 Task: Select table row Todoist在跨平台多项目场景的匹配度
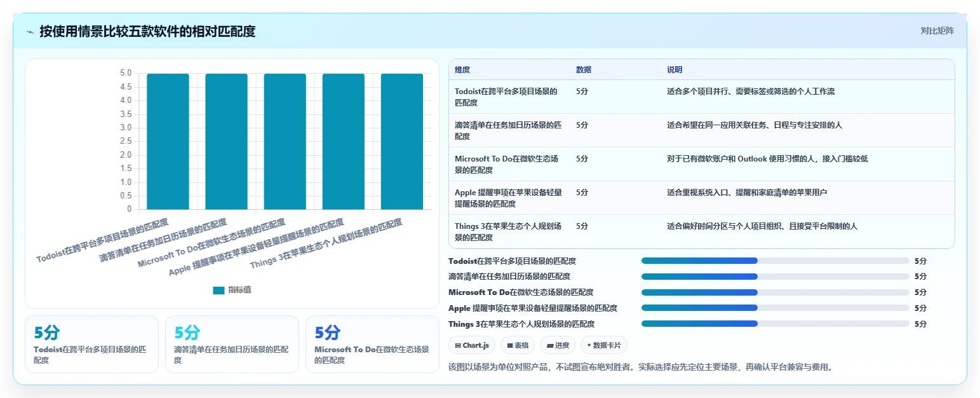(702, 97)
